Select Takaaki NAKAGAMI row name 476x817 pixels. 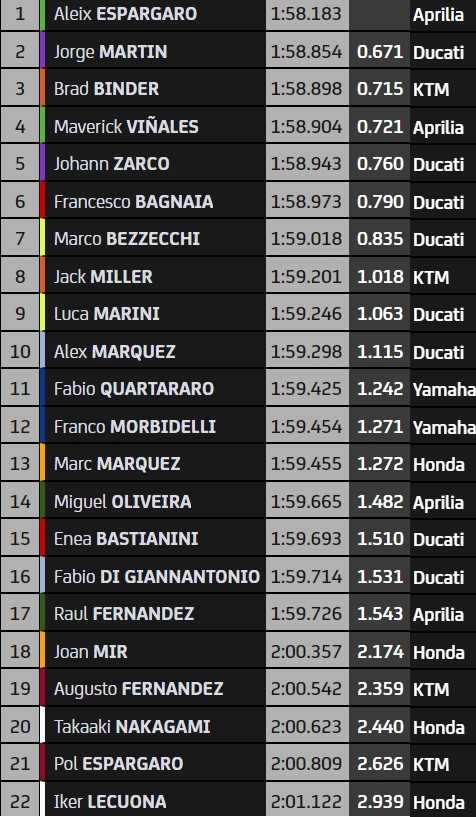click(x=132, y=726)
